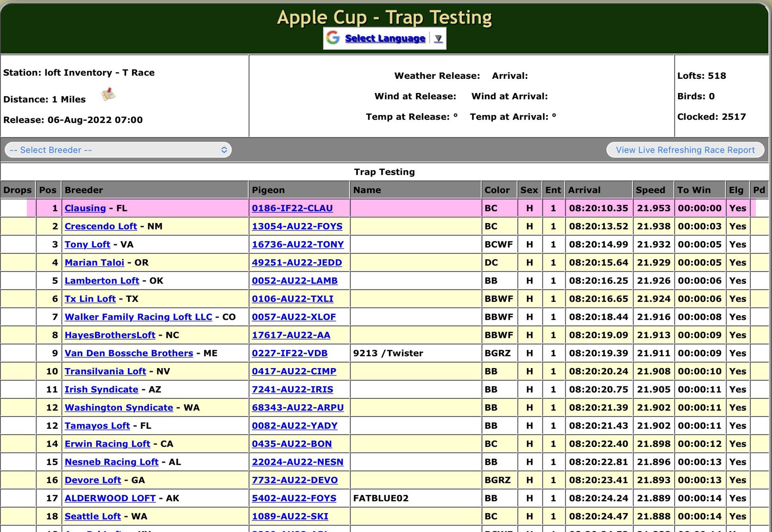Select Walker Family Racing Loft LLC link

tap(138, 317)
